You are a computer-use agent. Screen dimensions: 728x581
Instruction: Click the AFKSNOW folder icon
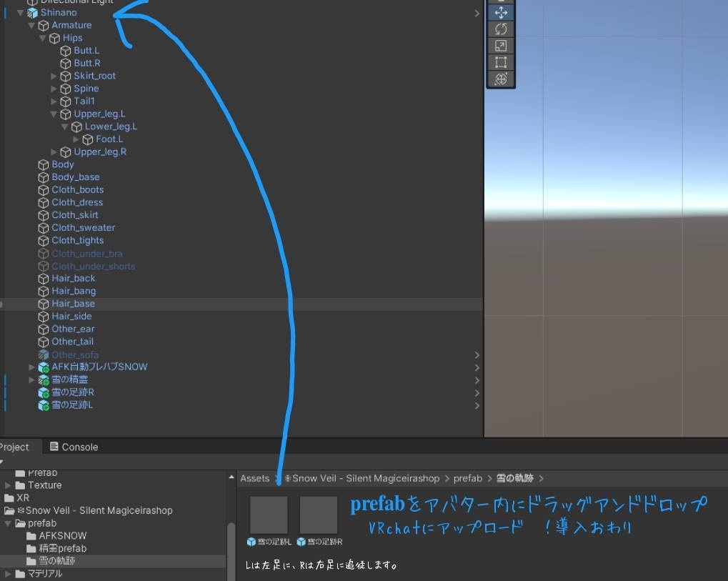31,535
